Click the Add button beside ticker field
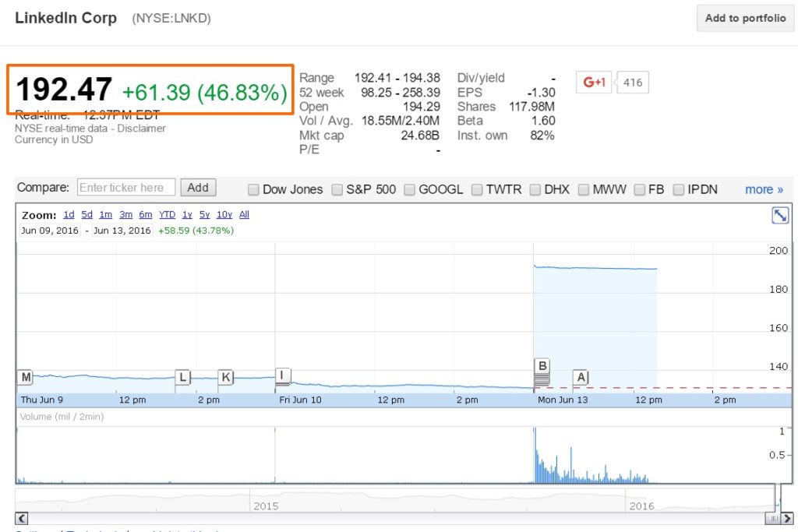This screenshot has width=798, height=532. click(198, 188)
